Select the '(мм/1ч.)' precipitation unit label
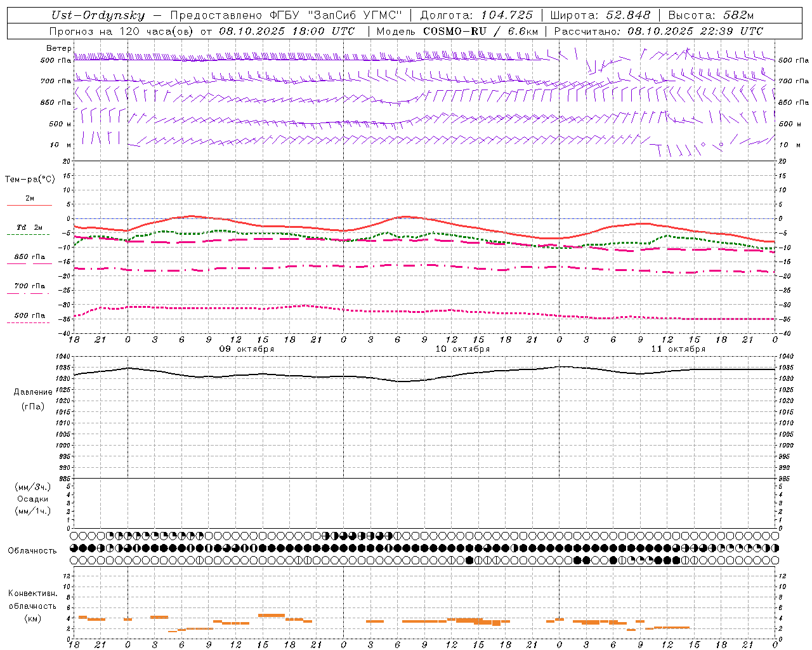 pyautogui.click(x=32, y=511)
